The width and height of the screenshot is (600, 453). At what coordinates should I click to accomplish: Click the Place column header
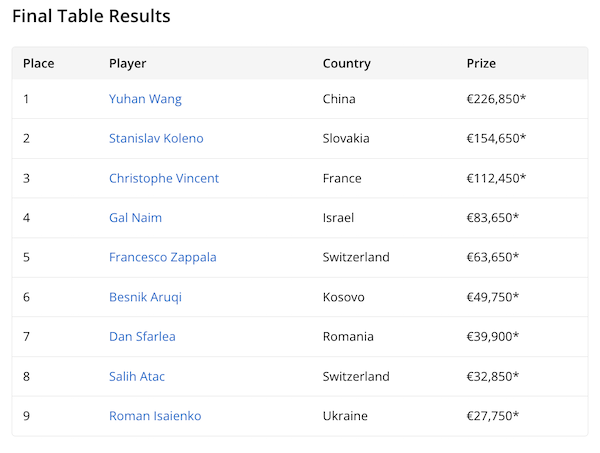pos(38,64)
